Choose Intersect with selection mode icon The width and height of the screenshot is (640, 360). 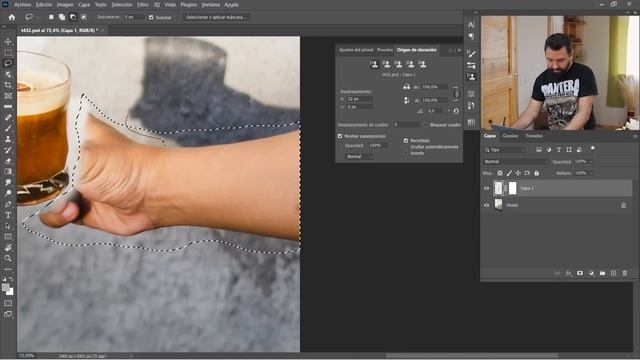(x=84, y=18)
